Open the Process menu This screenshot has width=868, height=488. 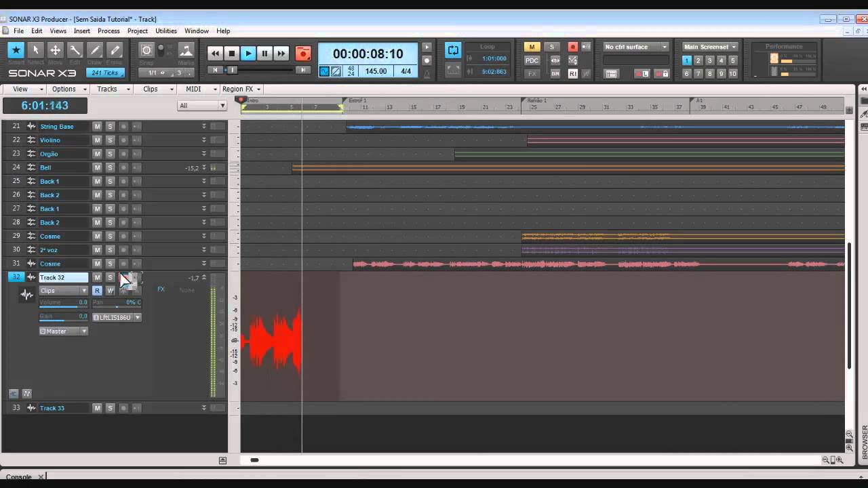point(108,30)
